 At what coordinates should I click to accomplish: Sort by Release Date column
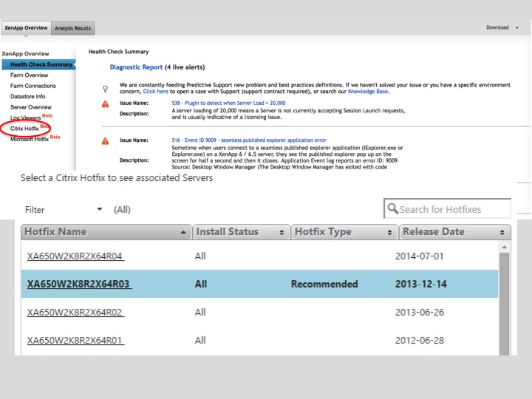coord(455,232)
